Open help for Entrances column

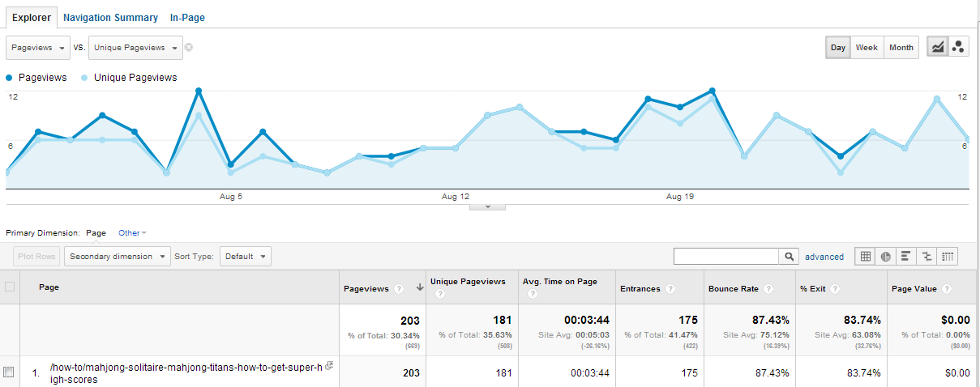(x=671, y=288)
